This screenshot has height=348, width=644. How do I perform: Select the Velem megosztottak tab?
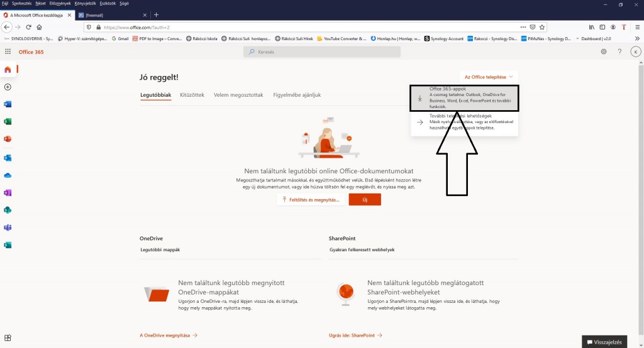click(238, 95)
